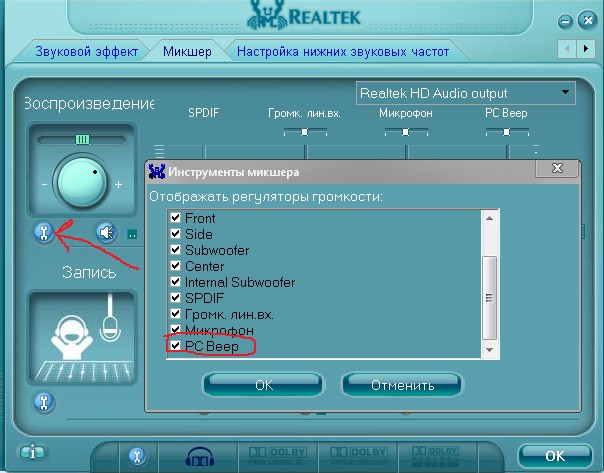Open the wrench settings icon in bottom bar
Viewport: 604px width, 473px height.
(x=137, y=456)
